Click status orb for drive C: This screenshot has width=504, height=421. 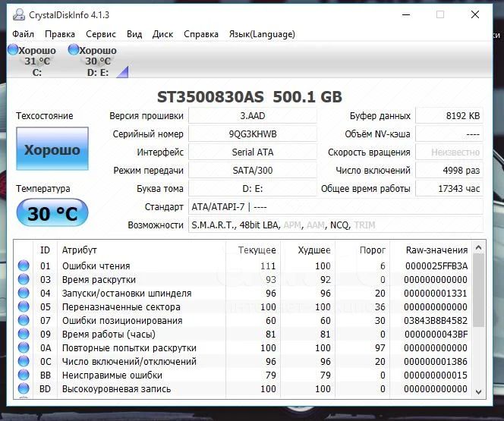(13, 49)
